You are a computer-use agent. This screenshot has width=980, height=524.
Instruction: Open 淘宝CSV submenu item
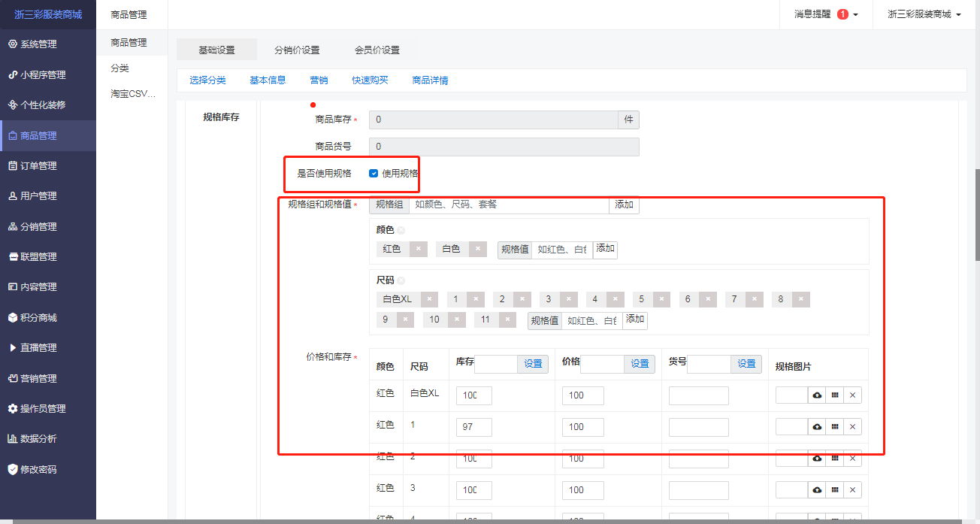[x=132, y=94]
